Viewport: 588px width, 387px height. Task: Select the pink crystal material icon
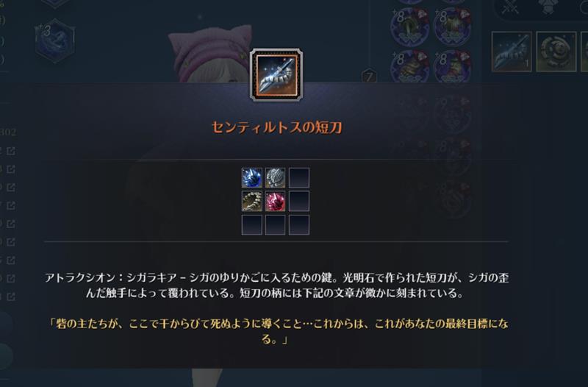pos(275,201)
